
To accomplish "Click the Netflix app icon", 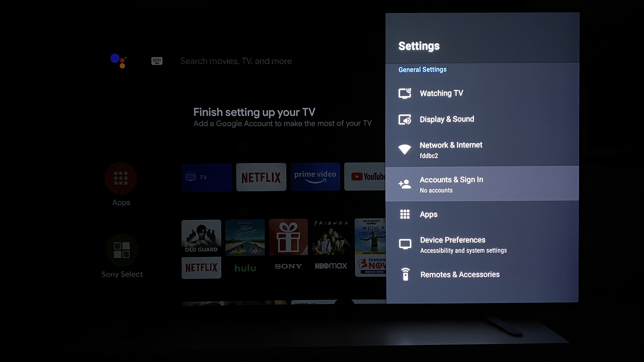I will click(261, 177).
